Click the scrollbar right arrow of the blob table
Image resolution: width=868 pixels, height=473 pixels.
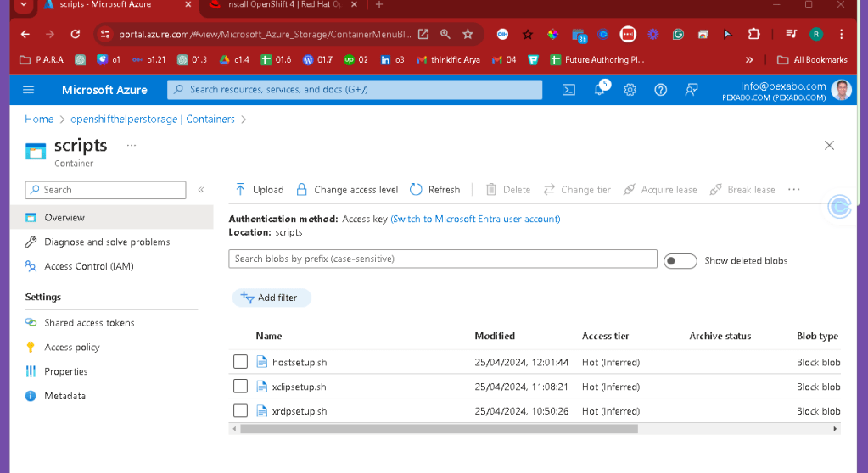pos(835,429)
